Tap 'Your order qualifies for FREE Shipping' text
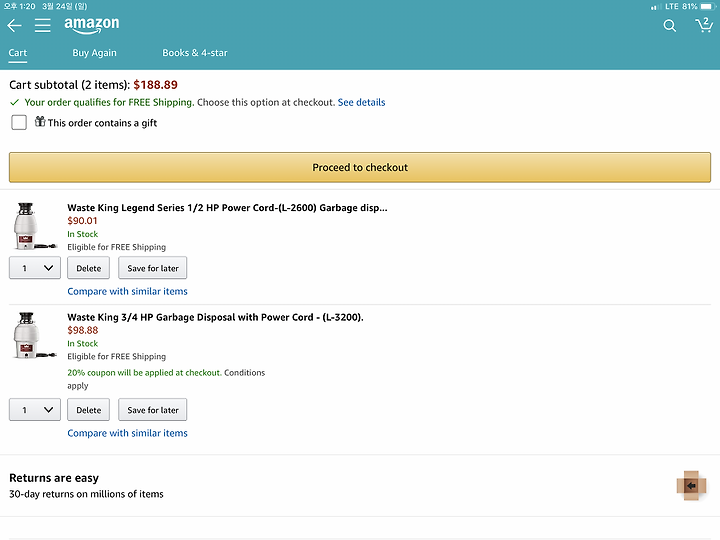Viewport: 720px width, 540px height. pyautogui.click(x=109, y=102)
